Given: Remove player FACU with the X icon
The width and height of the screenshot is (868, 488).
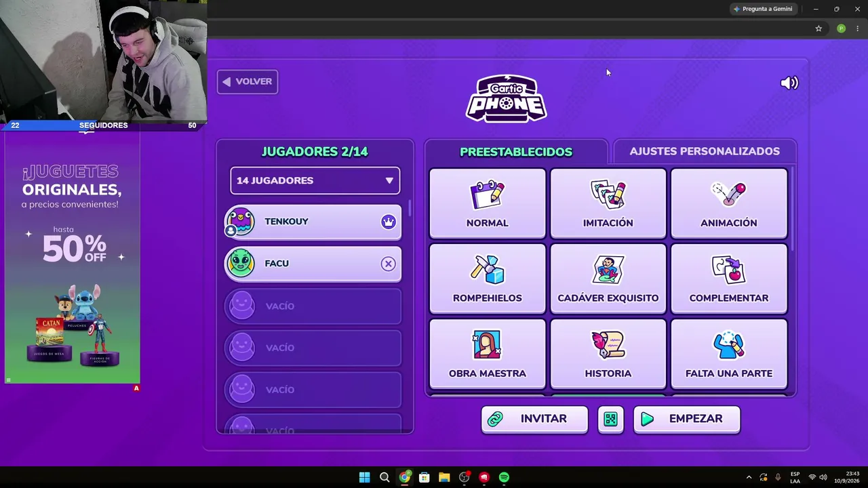Looking at the screenshot, I should tap(388, 264).
